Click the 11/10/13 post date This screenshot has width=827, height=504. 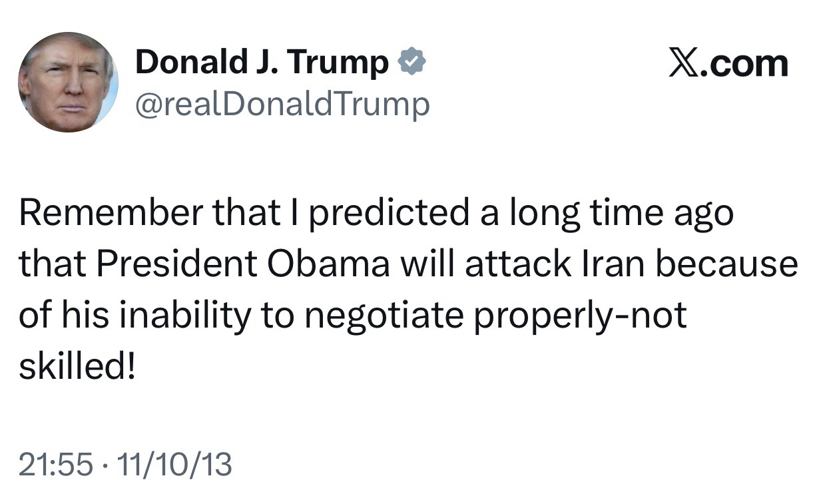(174, 464)
